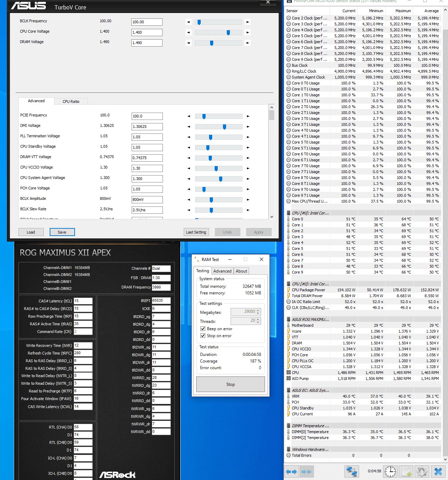Toggle the Beep on error checkbox
448x480 pixels.
[203, 329]
